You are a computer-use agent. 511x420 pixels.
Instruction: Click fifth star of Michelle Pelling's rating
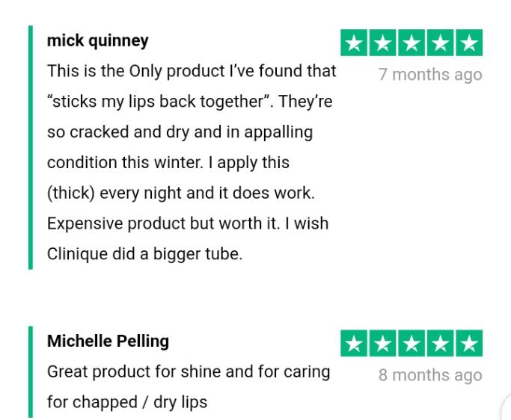pos(469,343)
